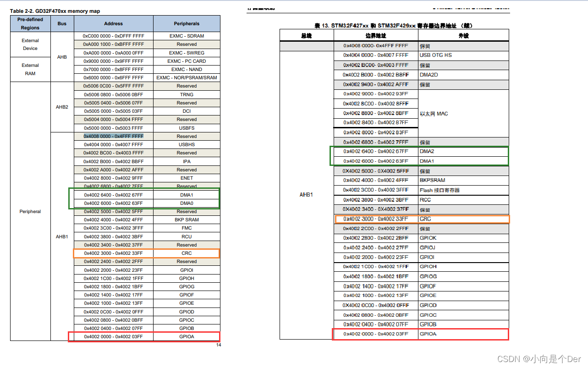Select the 'TRNG' peripheral cell
This screenshot has width=588, height=368.
point(187,94)
